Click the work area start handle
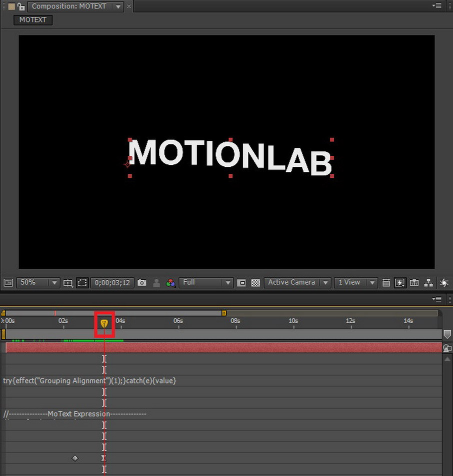 click(3, 334)
